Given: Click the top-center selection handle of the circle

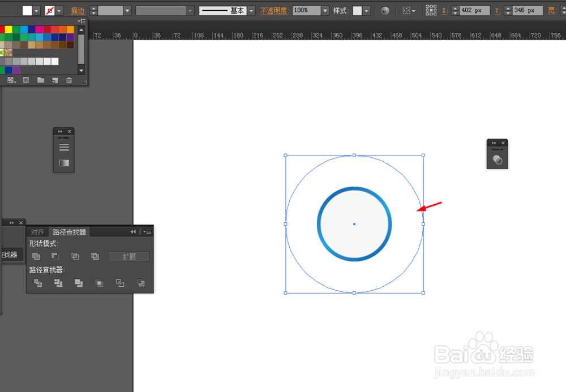Looking at the screenshot, I should click(x=354, y=156).
